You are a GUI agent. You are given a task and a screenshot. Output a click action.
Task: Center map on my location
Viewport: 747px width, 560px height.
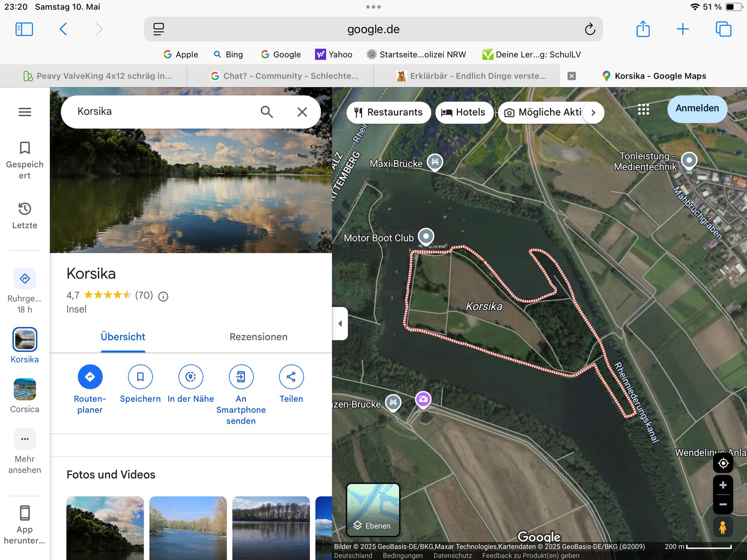click(723, 463)
